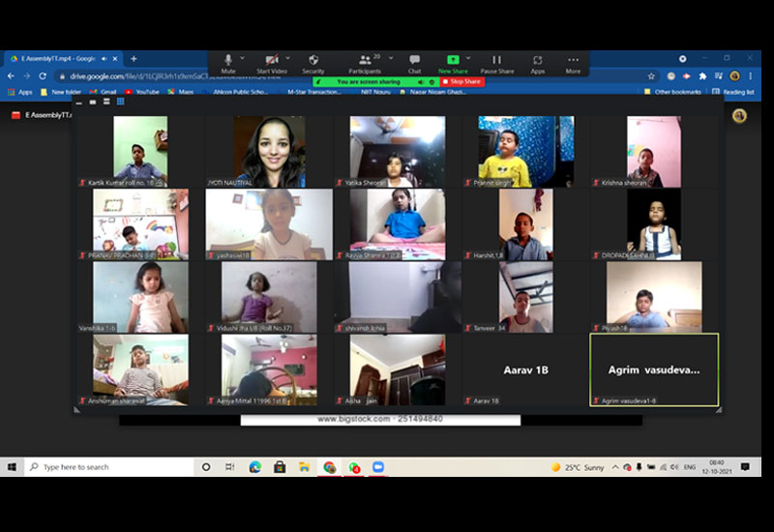Screen dimensions: 774x532
Task: Open Chrome Extensions puzzle icon
Action: 702,76
